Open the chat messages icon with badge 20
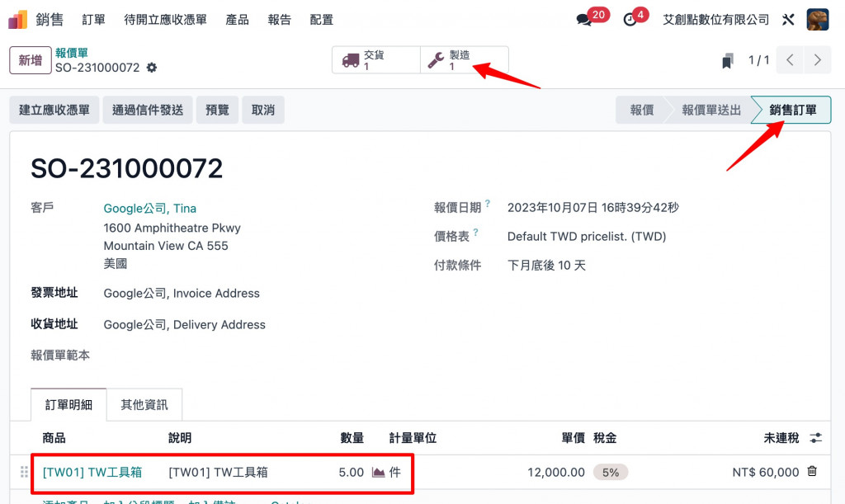845x504 pixels. coord(584,20)
